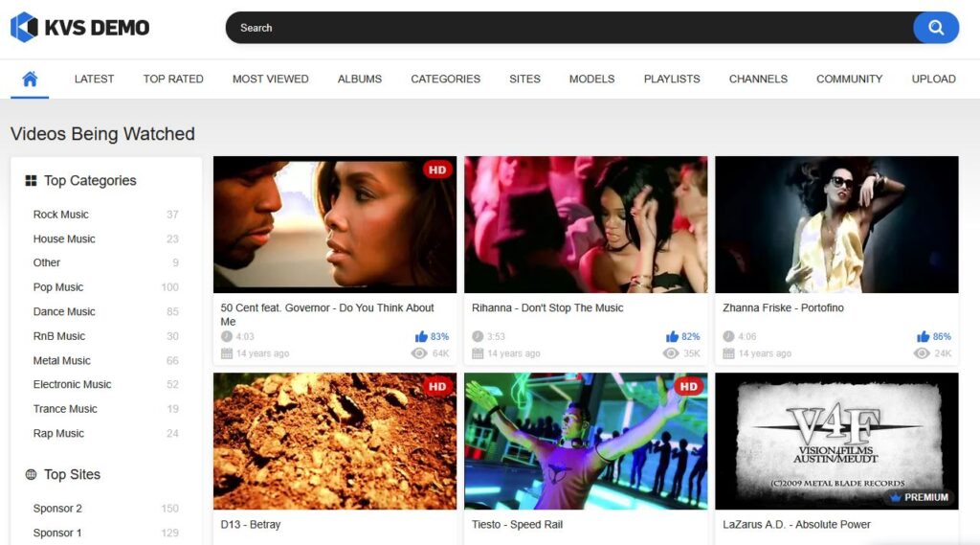Open title 'Rihanna - Don't Stop The Music'
Viewport: 980px width, 545px height.
coord(547,307)
